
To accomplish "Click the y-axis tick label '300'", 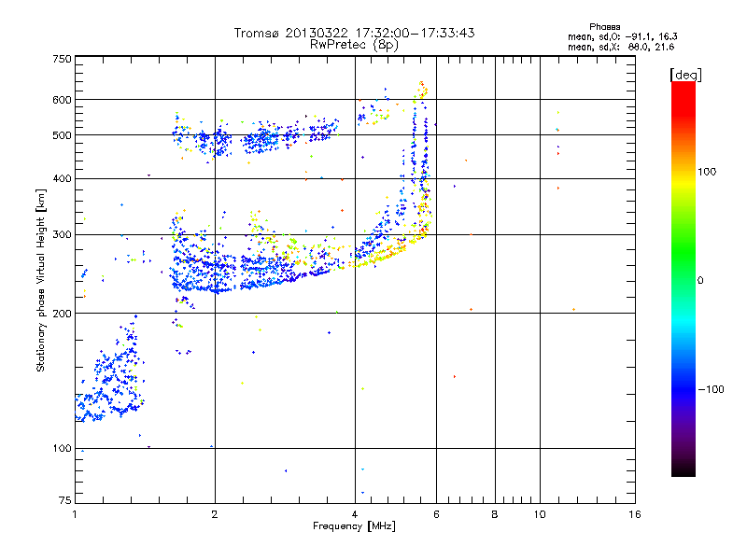I will pos(63,235).
